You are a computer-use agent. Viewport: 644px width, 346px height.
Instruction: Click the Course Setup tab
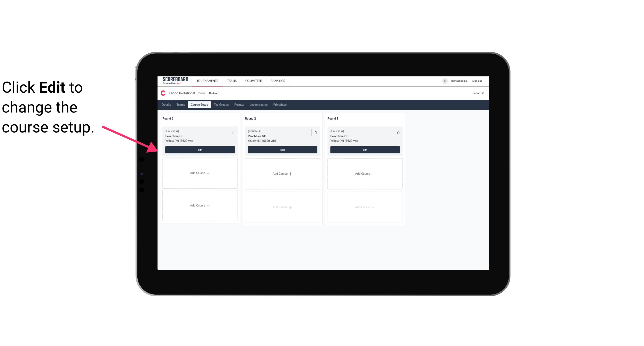coord(199,104)
